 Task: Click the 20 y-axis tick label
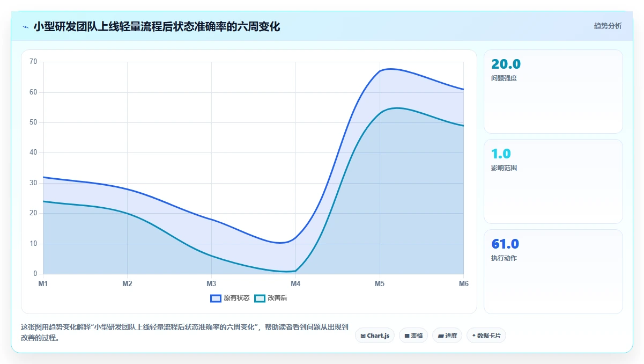pyautogui.click(x=33, y=213)
